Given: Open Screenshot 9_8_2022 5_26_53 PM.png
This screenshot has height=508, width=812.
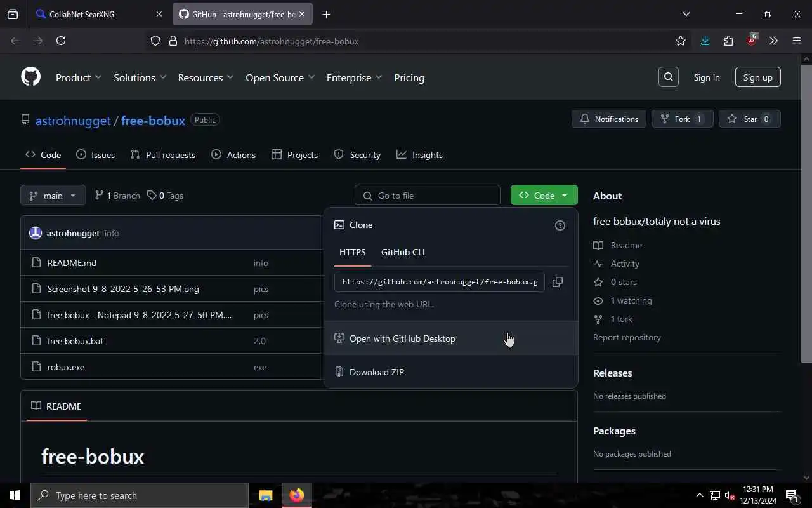Looking at the screenshot, I should click(x=123, y=289).
